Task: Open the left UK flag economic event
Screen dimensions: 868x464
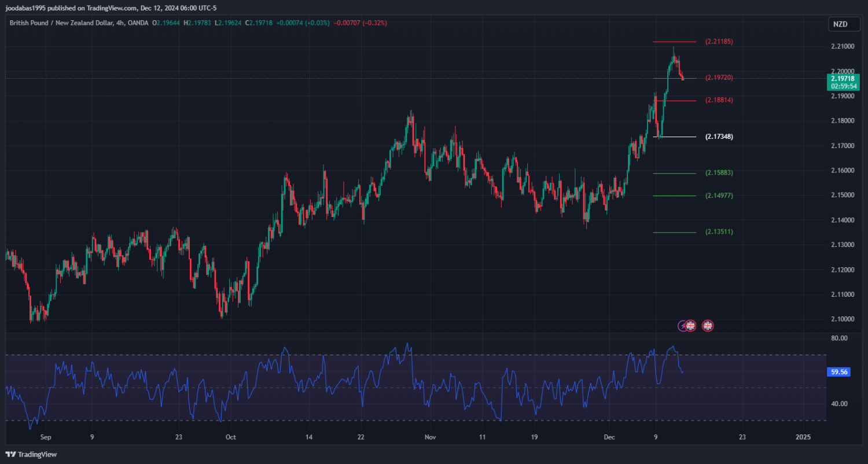Action: [x=690, y=326]
